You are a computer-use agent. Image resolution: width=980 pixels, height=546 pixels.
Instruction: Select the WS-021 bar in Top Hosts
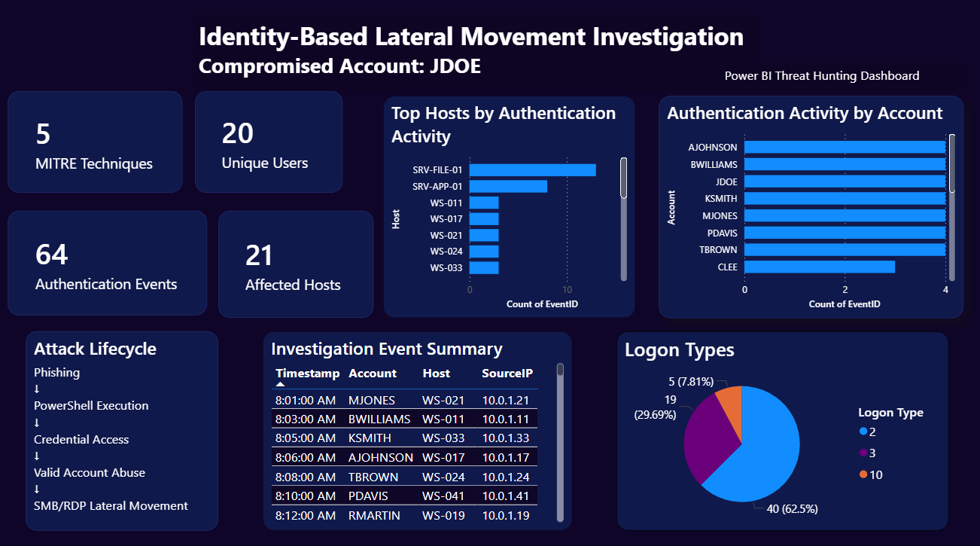[484, 235]
